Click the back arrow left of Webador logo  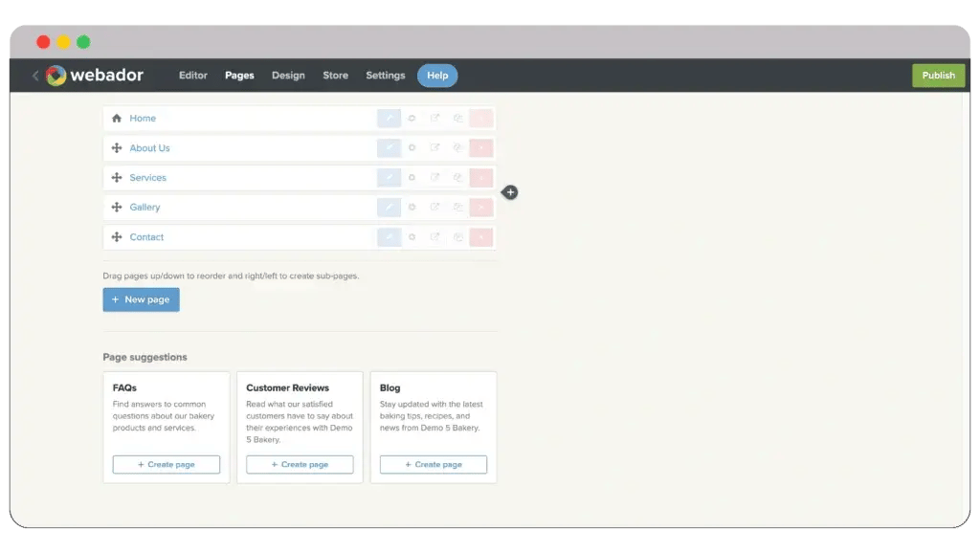35,76
